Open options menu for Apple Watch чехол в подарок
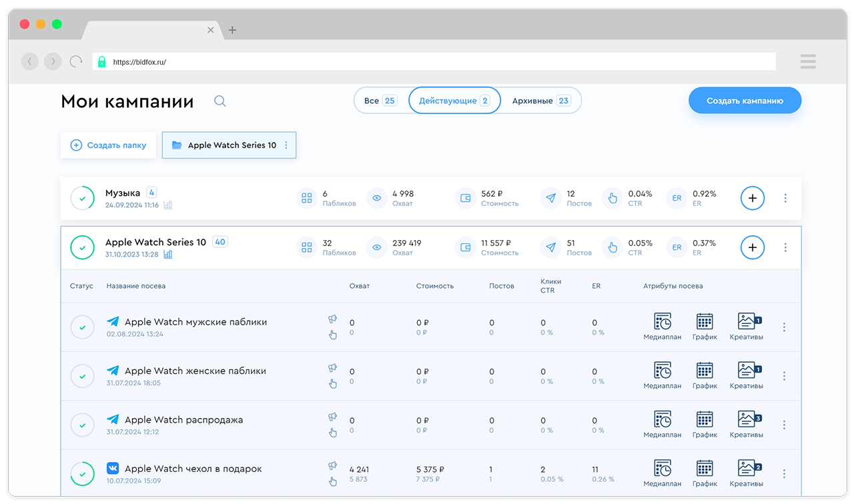This screenshot has width=854, height=504. (x=784, y=474)
